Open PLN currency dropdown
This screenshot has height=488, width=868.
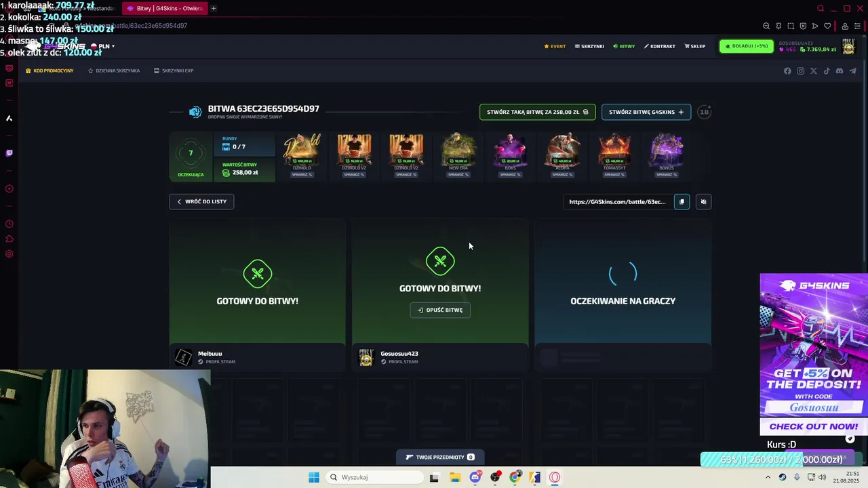[103, 46]
